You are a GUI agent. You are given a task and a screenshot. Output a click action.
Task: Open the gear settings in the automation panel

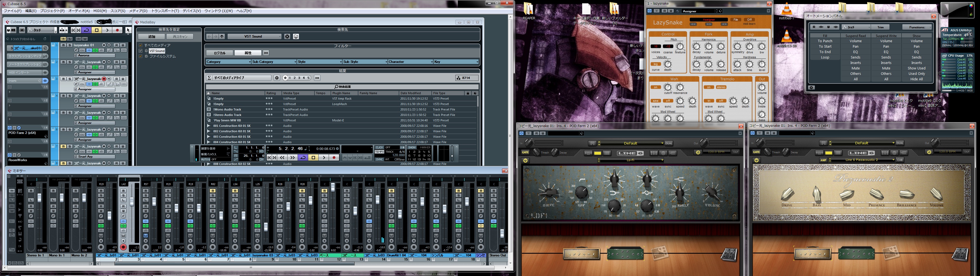tap(812, 88)
